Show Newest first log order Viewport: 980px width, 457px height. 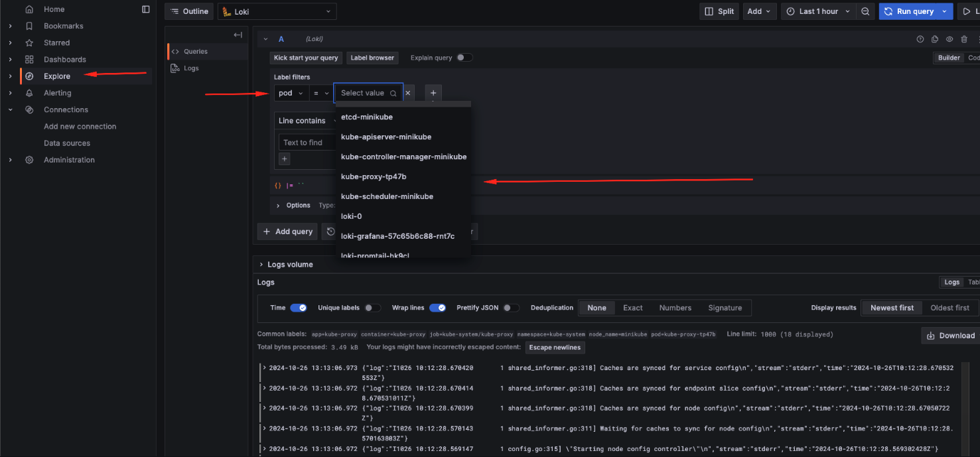892,308
